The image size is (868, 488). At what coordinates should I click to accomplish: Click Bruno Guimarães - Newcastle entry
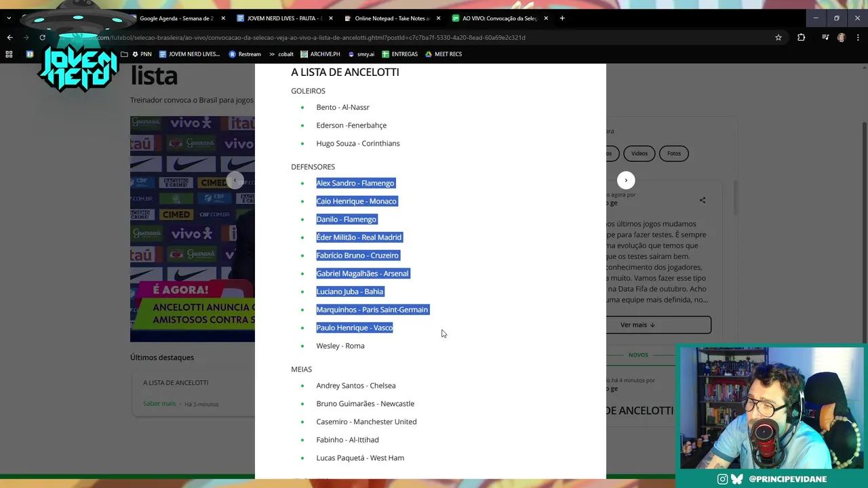[365, 404]
